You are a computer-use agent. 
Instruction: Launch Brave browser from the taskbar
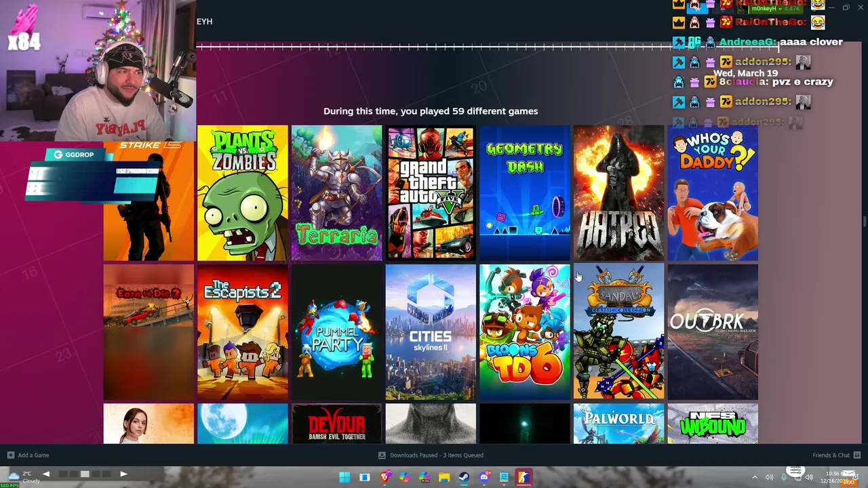(384, 477)
